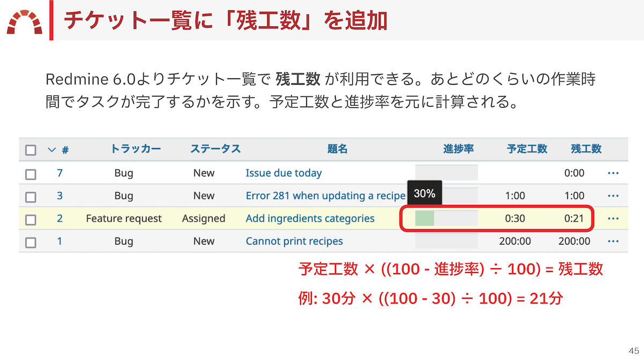Sort by the 残工数 column header
The height and width of the screenshot is (362, 644).
tap(586, 149)
